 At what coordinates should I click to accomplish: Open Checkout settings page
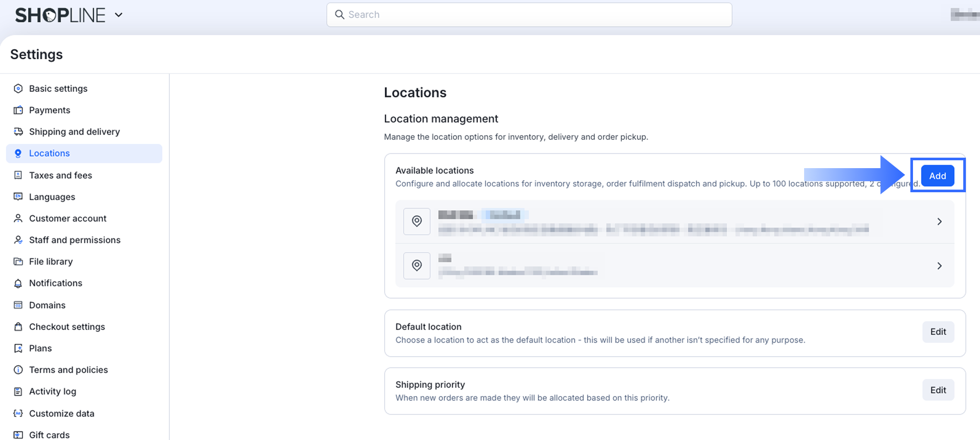pyautogui.click(x=67, y=327)
